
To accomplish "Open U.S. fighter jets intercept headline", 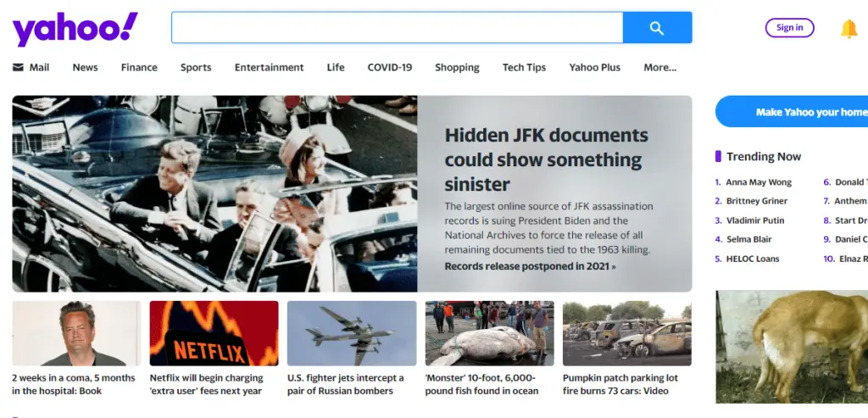I will (x=346, y=384).
